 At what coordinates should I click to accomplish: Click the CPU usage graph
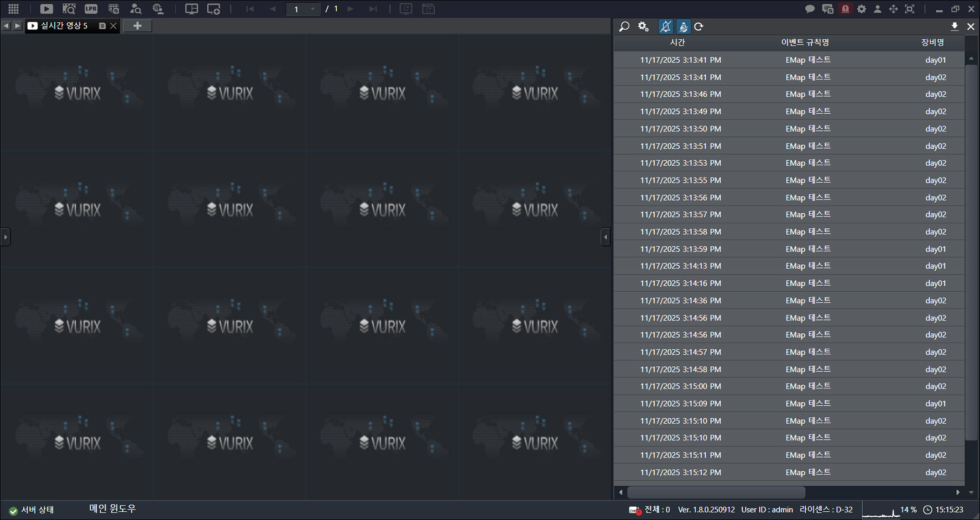click(882, 510)
